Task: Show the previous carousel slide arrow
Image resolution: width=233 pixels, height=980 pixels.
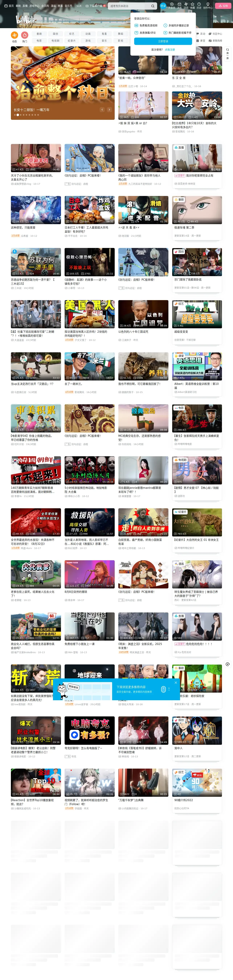Action: click(x=102, y=110)
